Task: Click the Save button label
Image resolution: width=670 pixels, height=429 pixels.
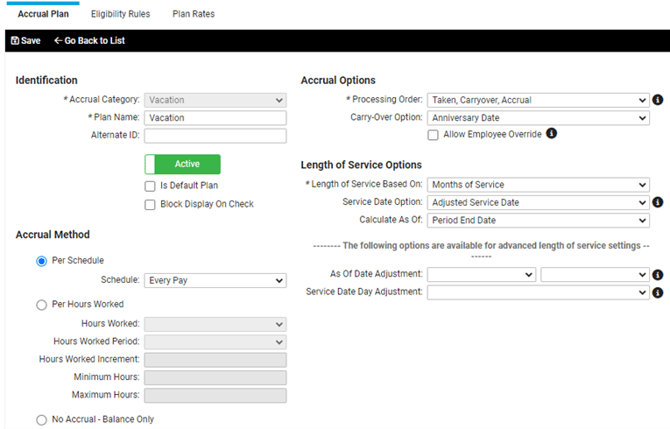Action: [x=31, y=41]
